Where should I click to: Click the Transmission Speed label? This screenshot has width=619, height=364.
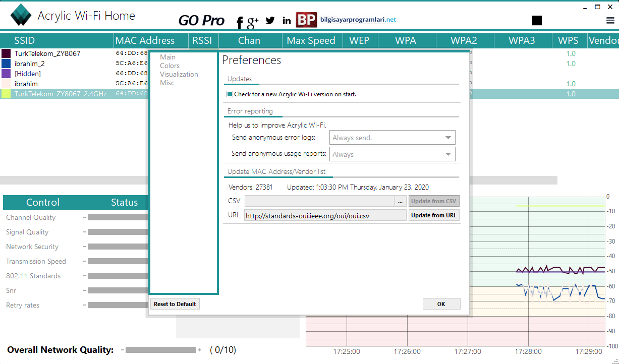click(x=36, y=261)
